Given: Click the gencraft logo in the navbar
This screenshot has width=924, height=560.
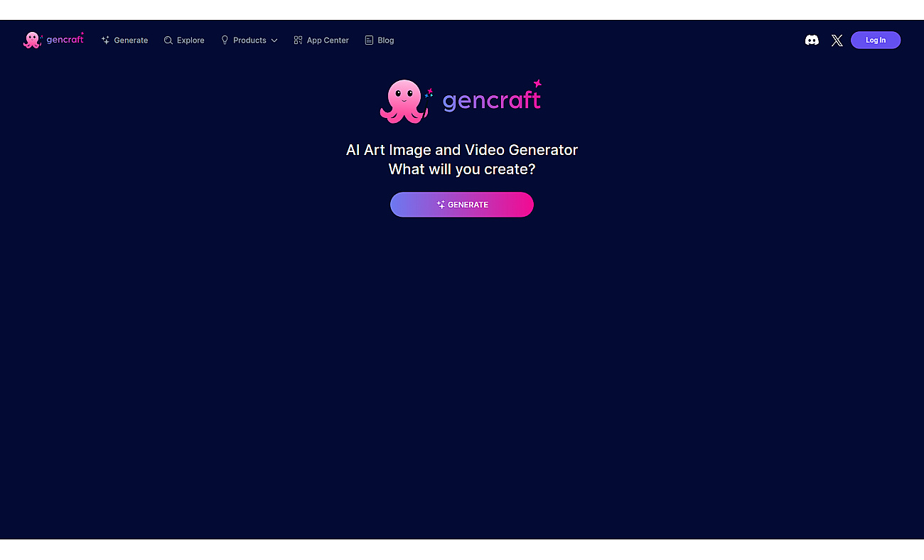Looking at the screenshot, I should (x=53, y=40).
